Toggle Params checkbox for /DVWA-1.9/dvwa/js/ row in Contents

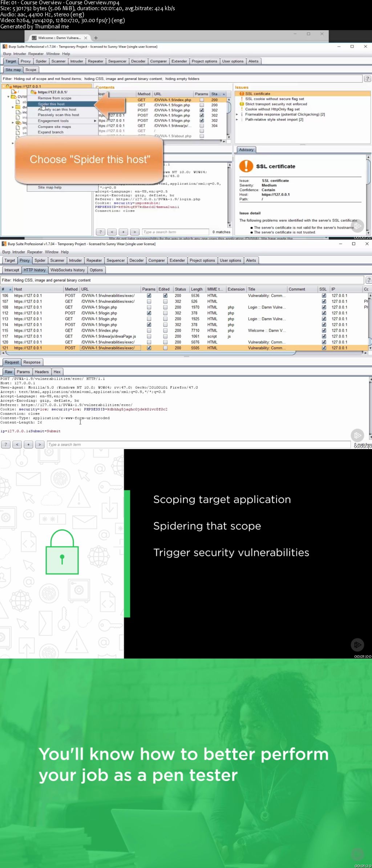click(202, 126)
